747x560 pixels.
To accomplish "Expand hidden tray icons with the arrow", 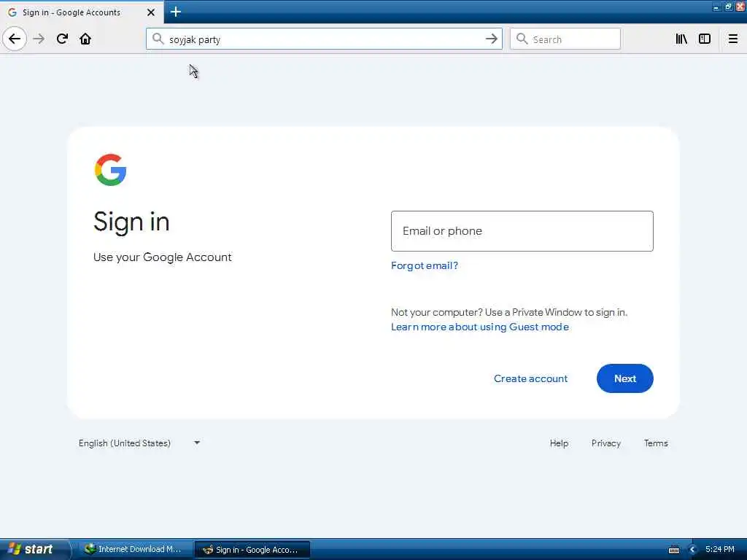I will (693, 550).
